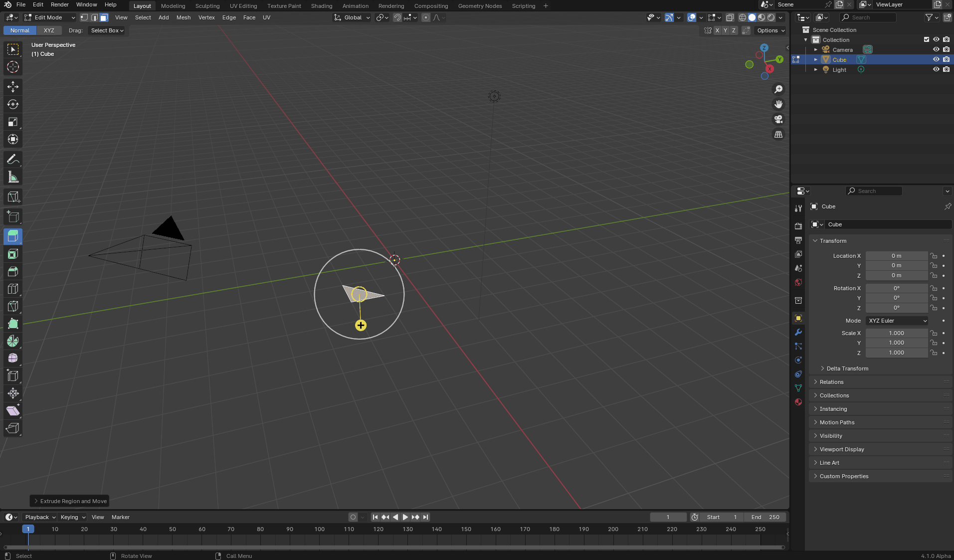This screenshot has height=560, width=954.
Task: Hide the Cube object in viewport
Action: point(936,59)
